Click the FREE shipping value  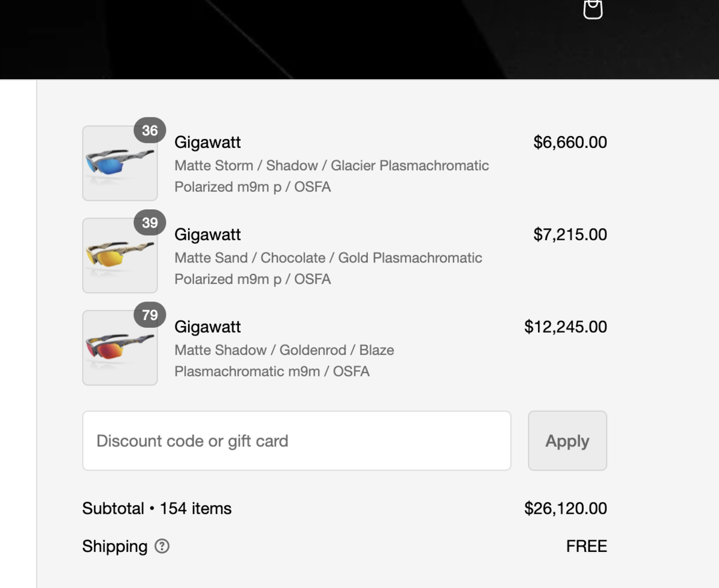tap(587, 547)
